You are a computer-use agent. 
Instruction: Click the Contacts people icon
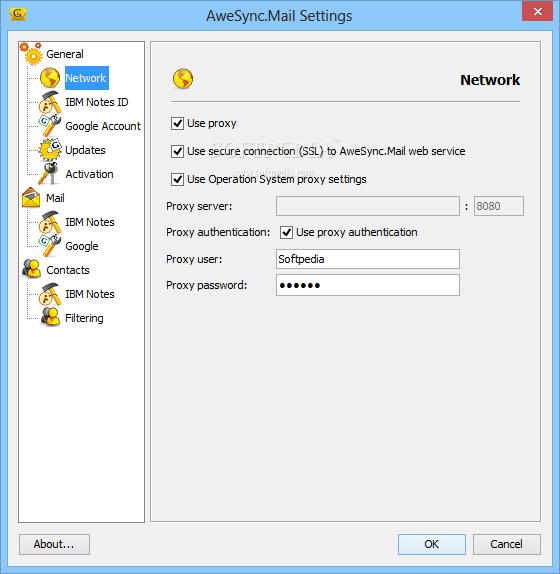click(x=31, y=270)
